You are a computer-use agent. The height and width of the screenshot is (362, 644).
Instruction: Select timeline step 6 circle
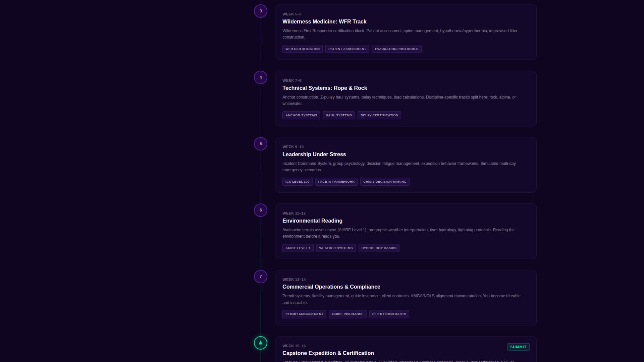[x=261, y=210]
